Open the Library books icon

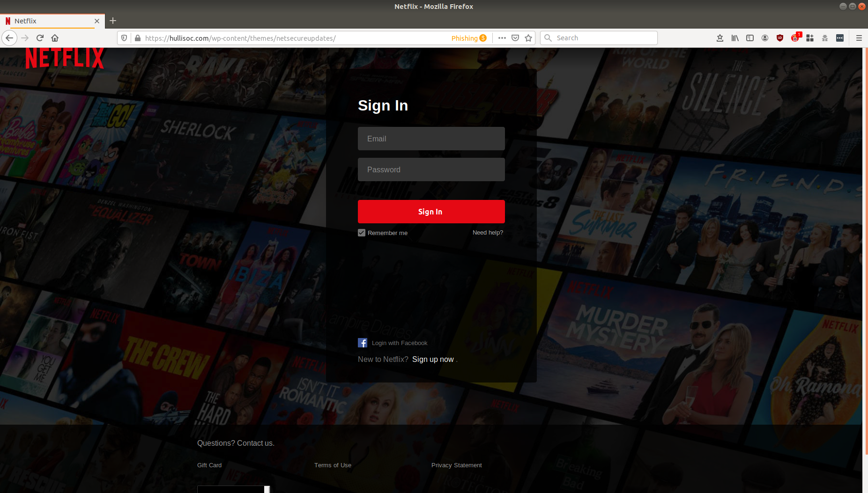pos(735,38)
